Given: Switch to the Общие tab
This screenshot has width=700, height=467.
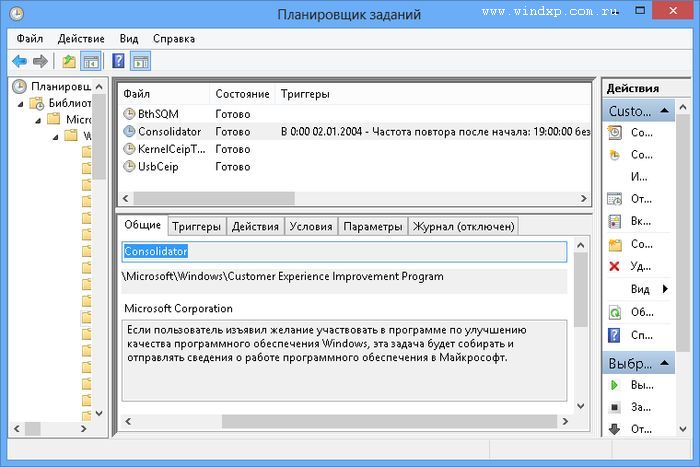Looking at the screenshot, I should coord(142,225).
